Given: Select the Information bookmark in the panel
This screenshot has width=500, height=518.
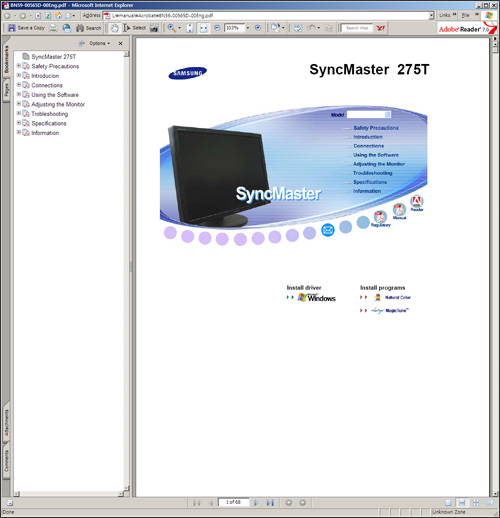Looking at the screenshot, I should [x=45, y=133].
